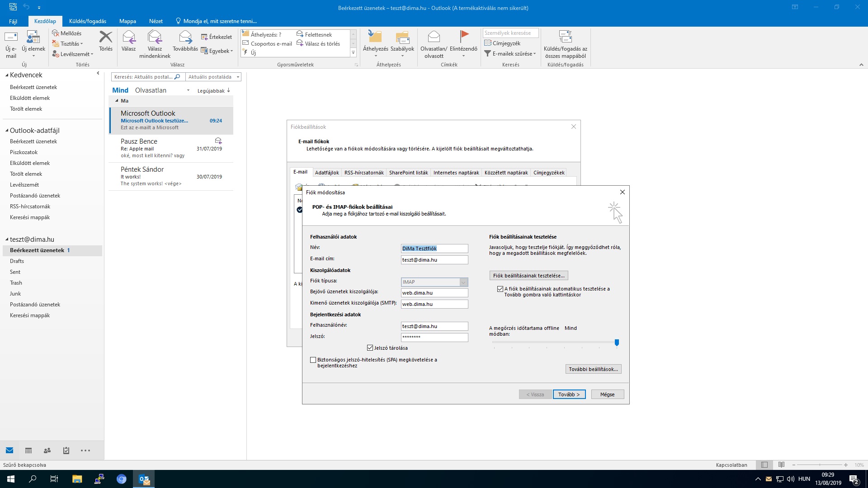Open the Szabályok rules menu
The image size is (868, 488).
click(x=402, y=45)
